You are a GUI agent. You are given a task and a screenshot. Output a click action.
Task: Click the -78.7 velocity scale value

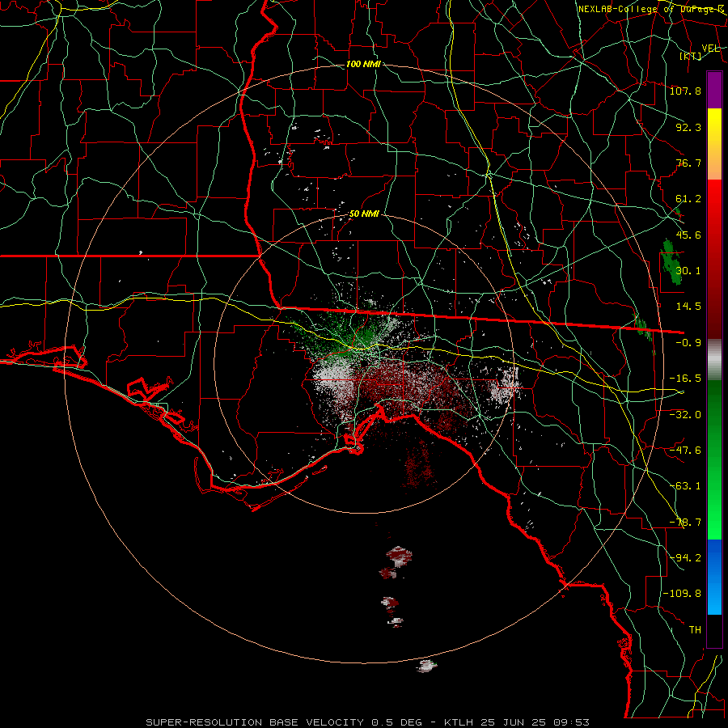685,523
